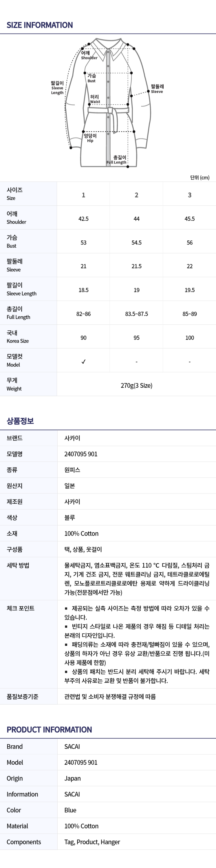The image size is (216, 868).
Task: Click the weight value 270g(3 Size)
Action: [137, 385]
